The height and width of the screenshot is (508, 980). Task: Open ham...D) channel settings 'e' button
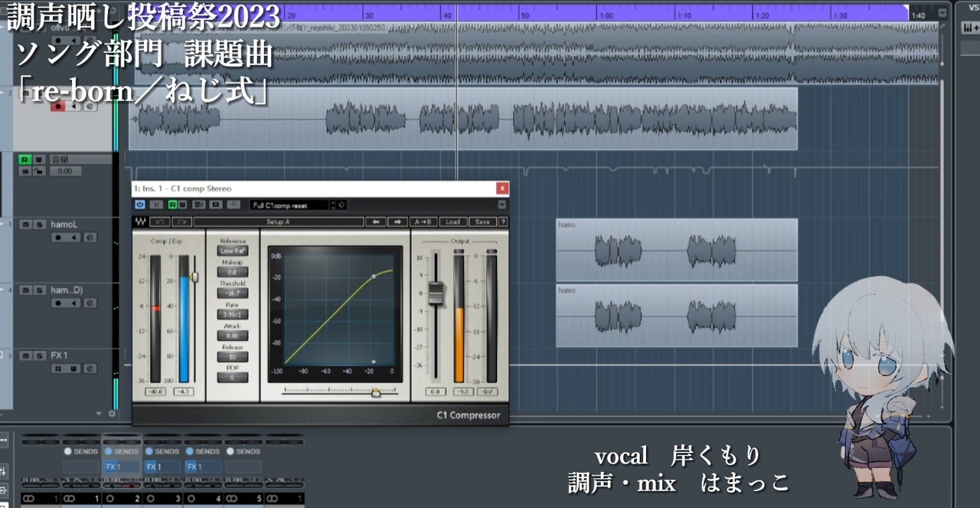[x=90, y=303]
